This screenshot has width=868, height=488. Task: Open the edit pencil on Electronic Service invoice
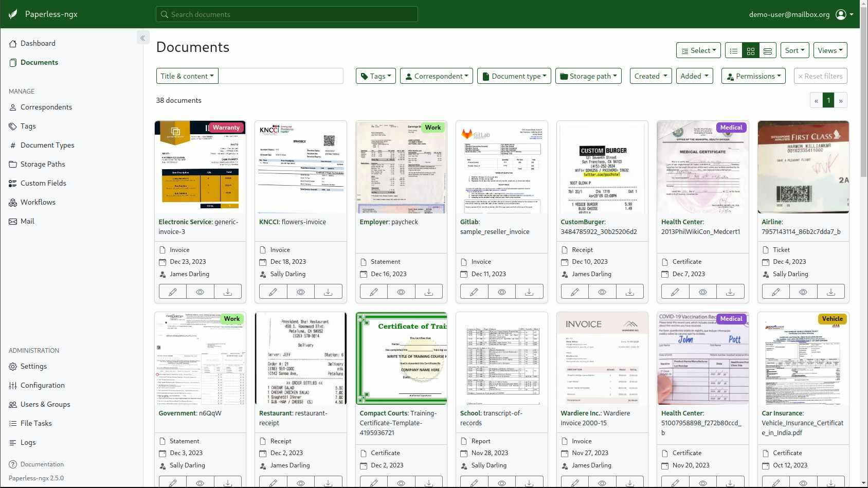pyautogui.click(x=172, y=292)
